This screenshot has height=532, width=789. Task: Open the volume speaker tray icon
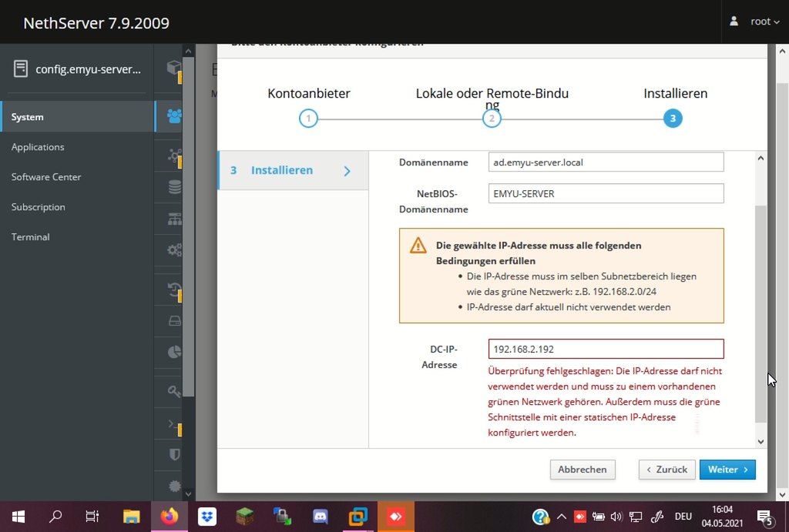616,517
